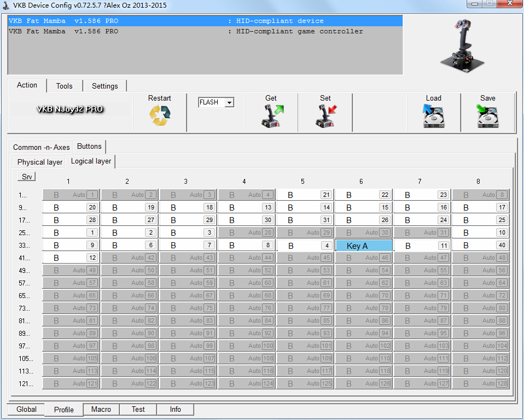Screen dimensions: 524x420
Task: Open the Macro bottom tab
Action: [101, 409]
